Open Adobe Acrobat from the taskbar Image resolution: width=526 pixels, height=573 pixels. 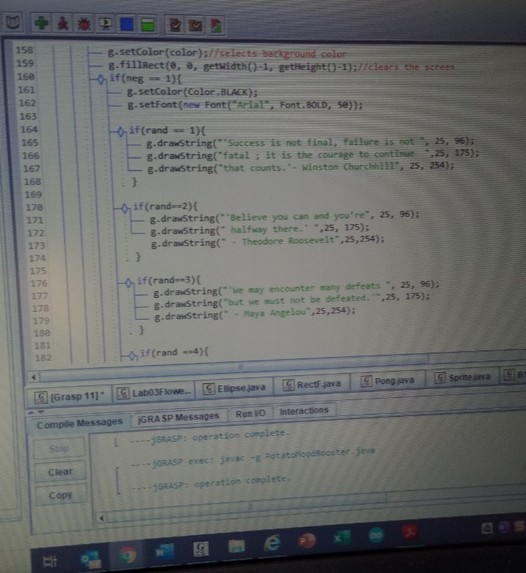point(410,533)
